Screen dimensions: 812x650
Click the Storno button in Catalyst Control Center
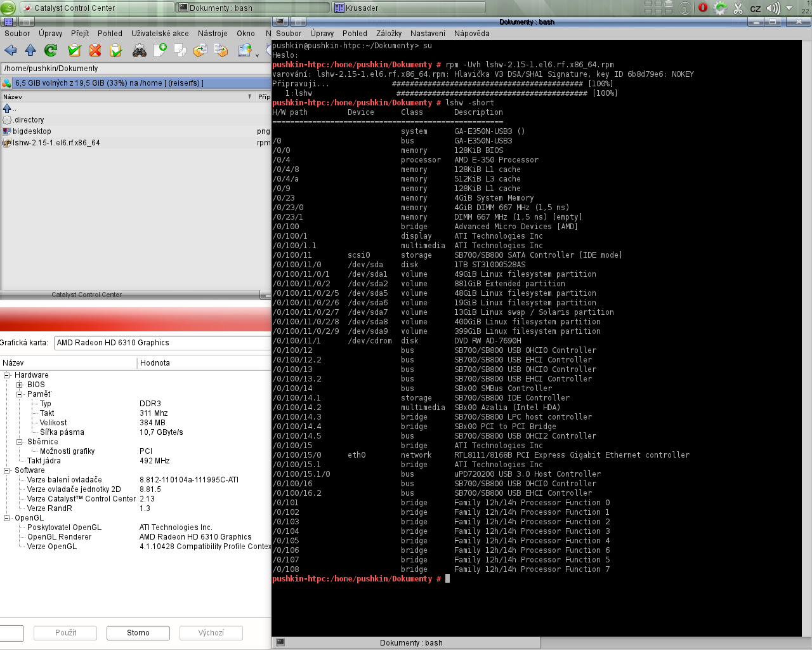(x=138, y=633)
